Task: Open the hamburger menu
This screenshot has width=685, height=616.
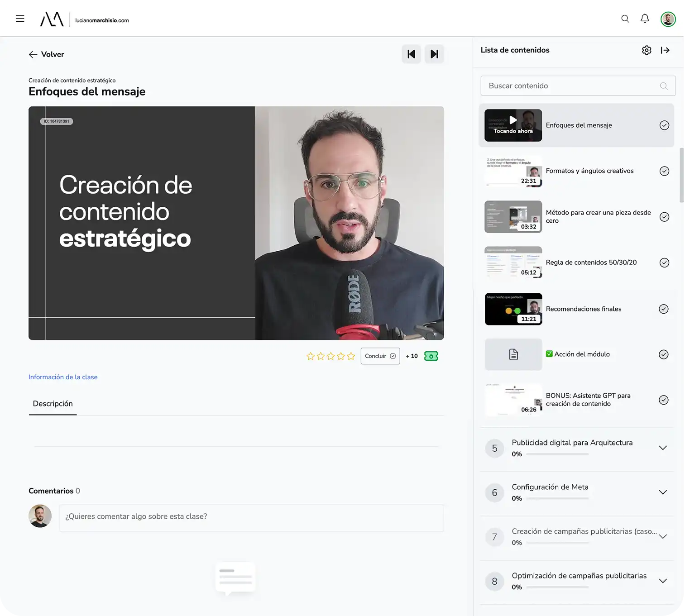Action: (x=20, y=19)
